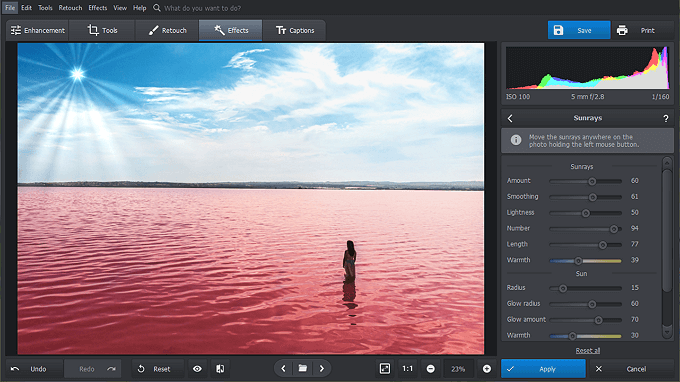Open the Tools menu
The width and height of the screenshot is (680, 382).
[x=45, y=8]
